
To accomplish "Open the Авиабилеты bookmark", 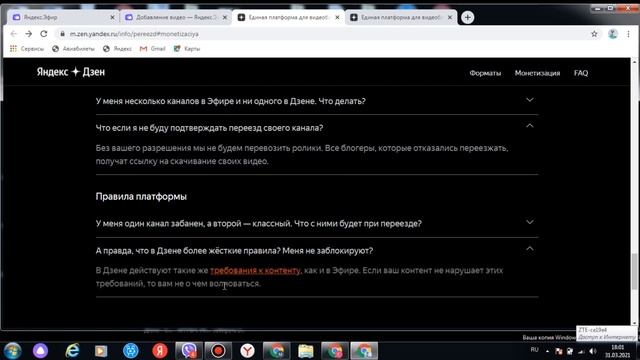I will (x=73, y=49).
